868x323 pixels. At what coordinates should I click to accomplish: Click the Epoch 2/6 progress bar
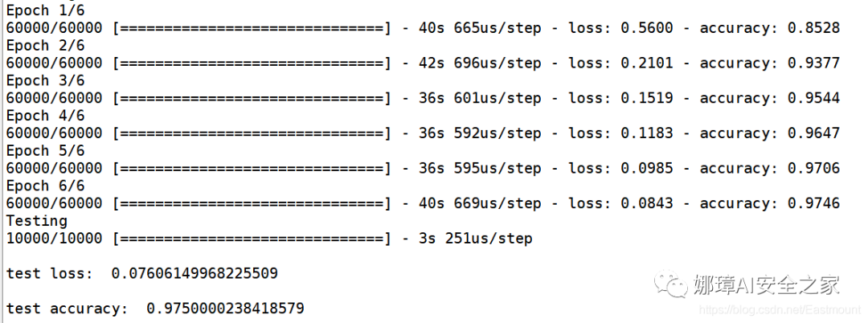252,63
